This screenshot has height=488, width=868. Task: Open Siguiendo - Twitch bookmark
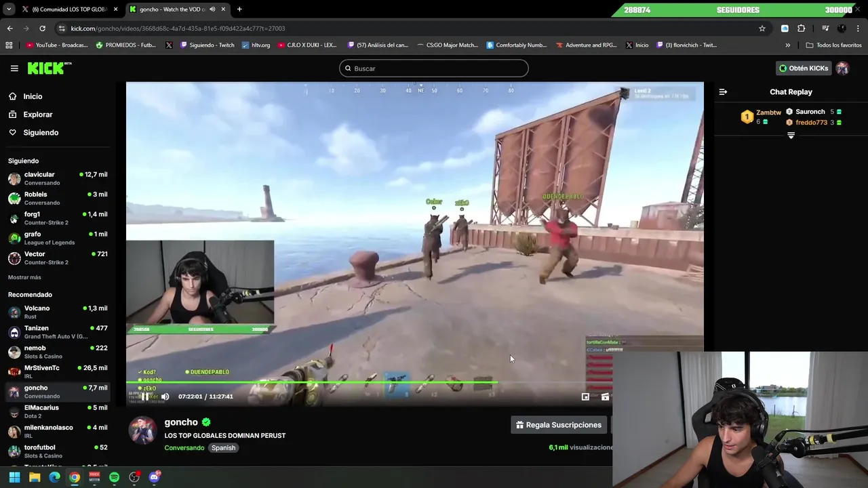pyautogui.click(x=207, y=45)
